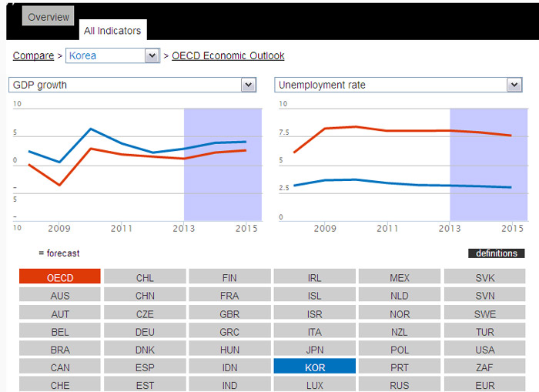539x392 pixels.
Task: Select the DEU country button
Action: tap(145, 332)
